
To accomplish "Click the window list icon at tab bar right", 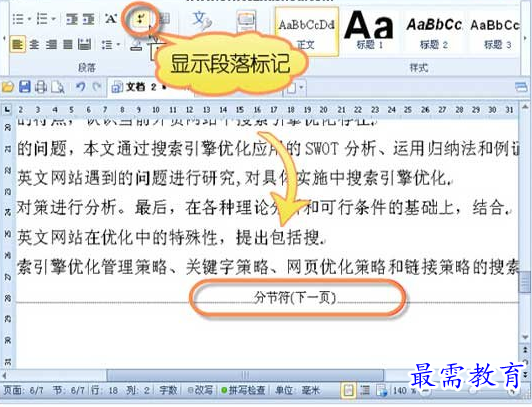I will click(521, 87).
